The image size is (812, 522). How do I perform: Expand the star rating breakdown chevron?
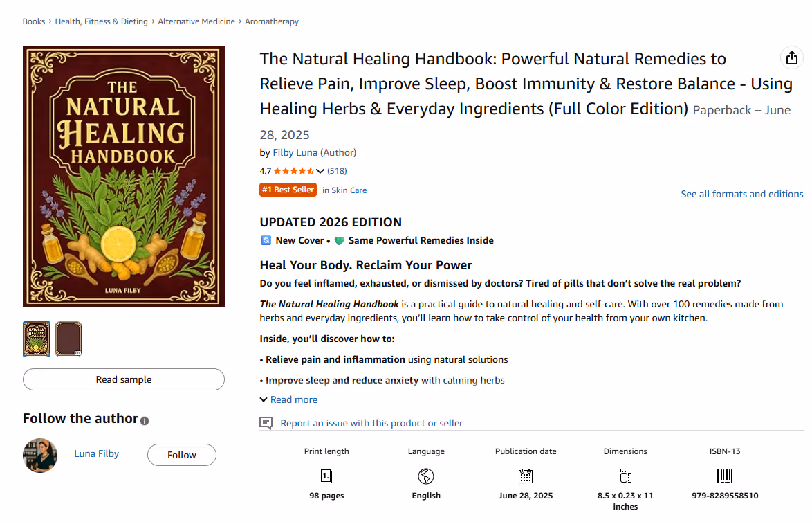[320, 170]
